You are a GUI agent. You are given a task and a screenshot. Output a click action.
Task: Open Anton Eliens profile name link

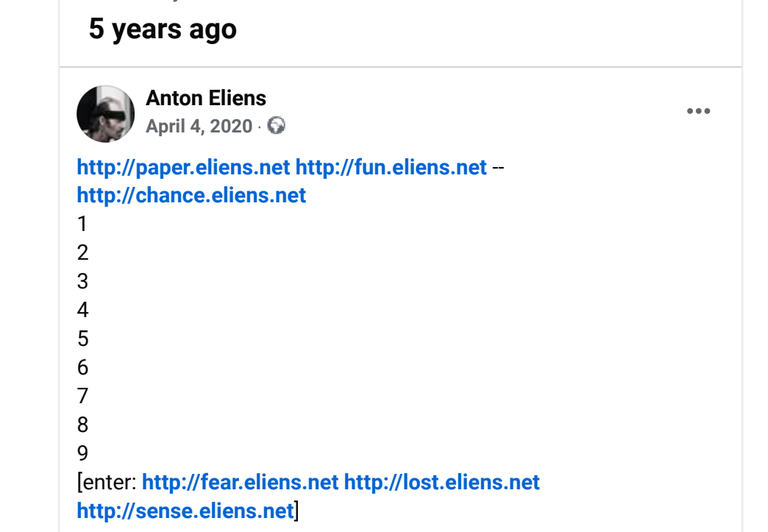click(x=206, y=98)
